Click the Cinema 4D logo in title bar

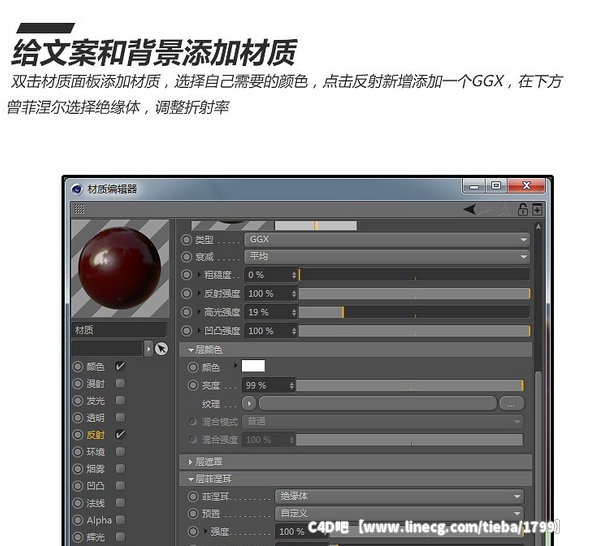pyautogui.click(x=77, y=189)
